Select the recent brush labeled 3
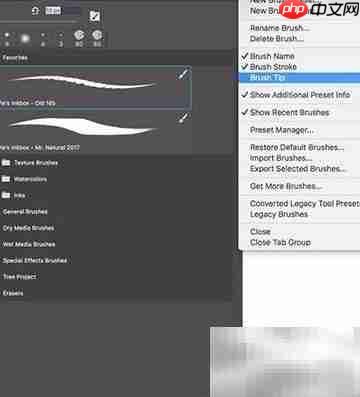360x397 pixels. pos(60,39)
